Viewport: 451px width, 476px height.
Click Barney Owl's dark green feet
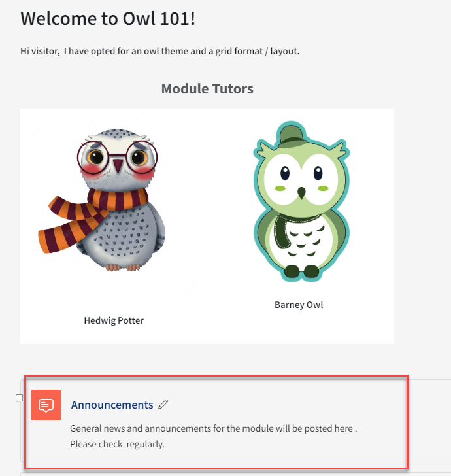(x=302, y=271)
